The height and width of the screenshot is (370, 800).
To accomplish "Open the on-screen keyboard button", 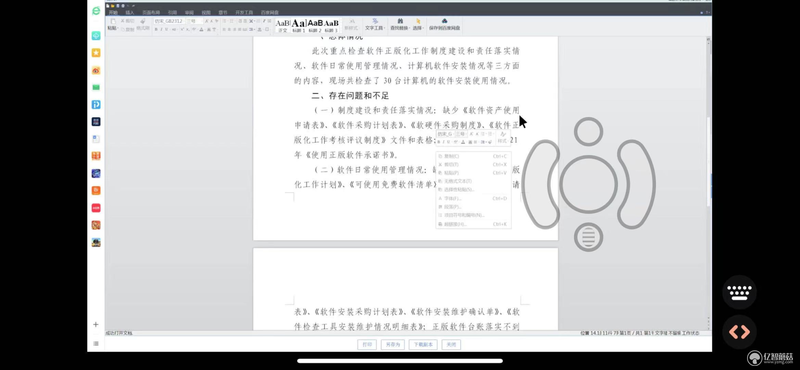I will click(739, 292).
